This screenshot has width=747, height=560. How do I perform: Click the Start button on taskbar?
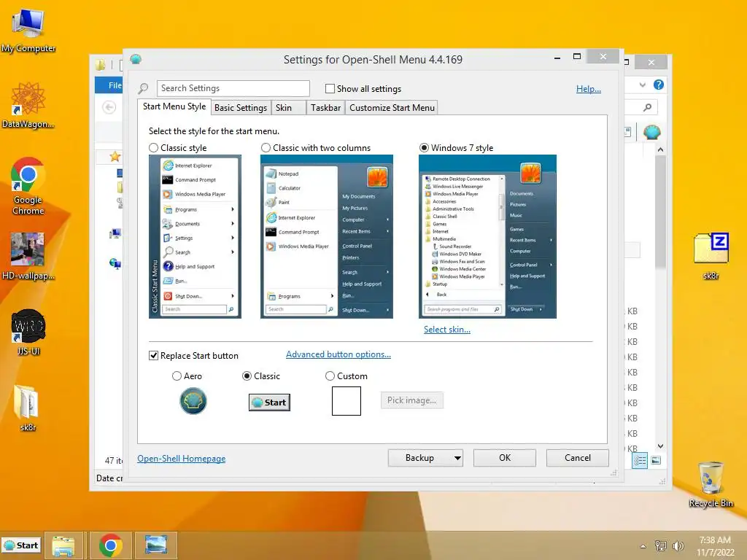click(x=21, y=545)
